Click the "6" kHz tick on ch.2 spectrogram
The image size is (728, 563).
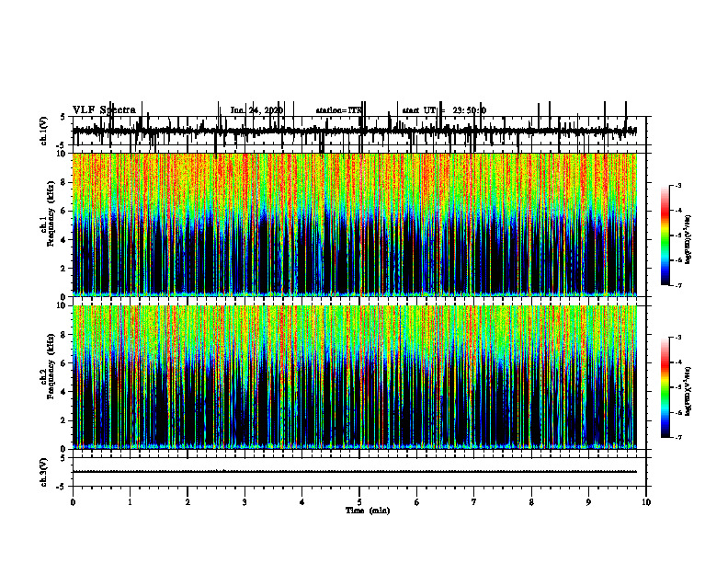65,363
